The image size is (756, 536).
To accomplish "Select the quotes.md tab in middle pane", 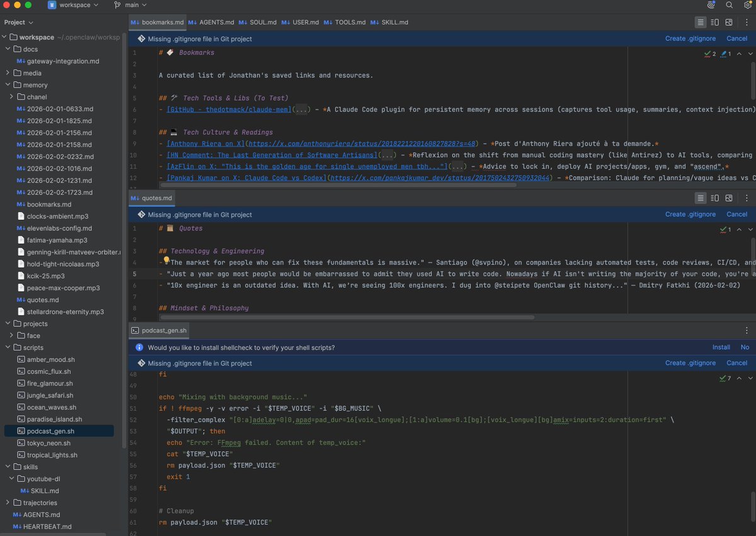I will coord(151,198).
